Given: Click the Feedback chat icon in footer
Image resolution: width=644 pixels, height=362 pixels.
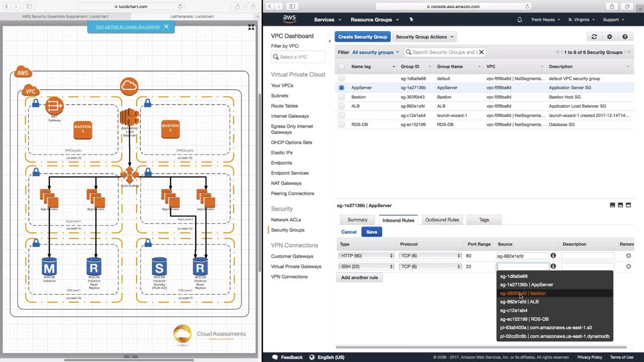Looking at the screenshot, I should (275, 357).
